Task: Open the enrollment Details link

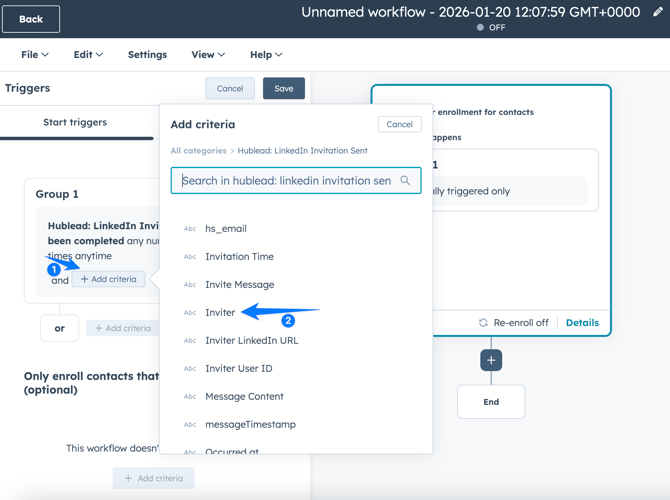Action: (x=582, y=323)
